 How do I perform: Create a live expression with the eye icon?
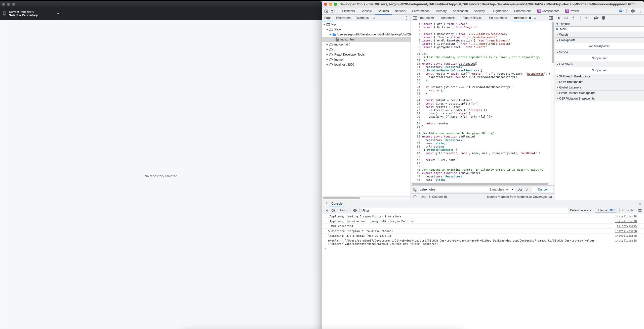coord(355,210)
